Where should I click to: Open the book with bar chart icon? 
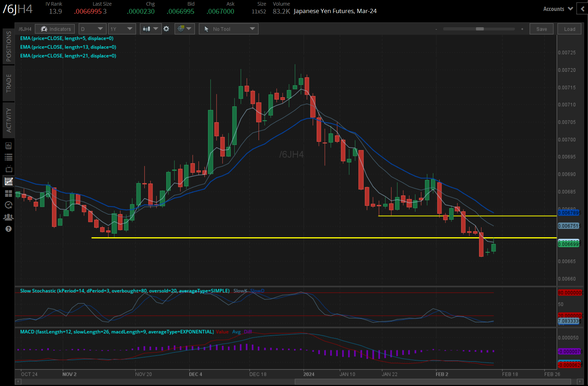pyautogui.click(x=8, y=146)
